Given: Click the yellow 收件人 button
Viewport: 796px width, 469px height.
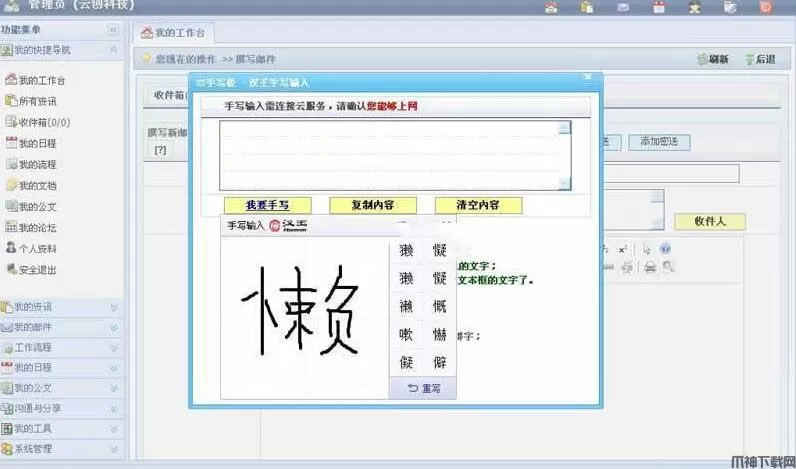Looking at the screenshot, I should 710,221.
